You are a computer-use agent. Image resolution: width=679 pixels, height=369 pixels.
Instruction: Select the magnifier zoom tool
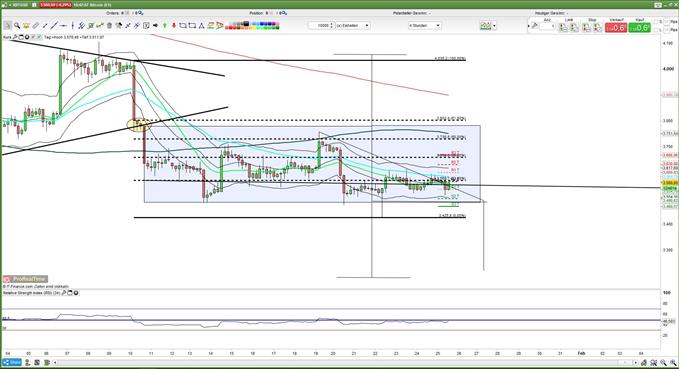pyautogui.click(x=17, y=26)
